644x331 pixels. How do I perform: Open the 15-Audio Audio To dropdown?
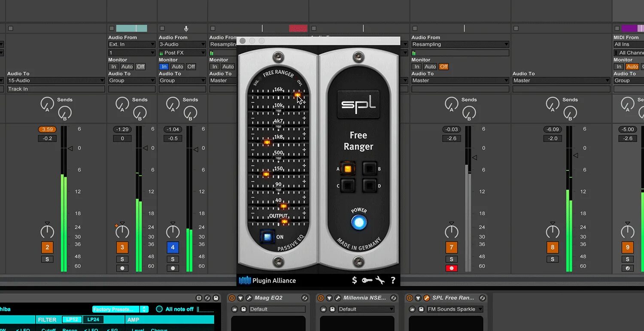coord(56,80)
